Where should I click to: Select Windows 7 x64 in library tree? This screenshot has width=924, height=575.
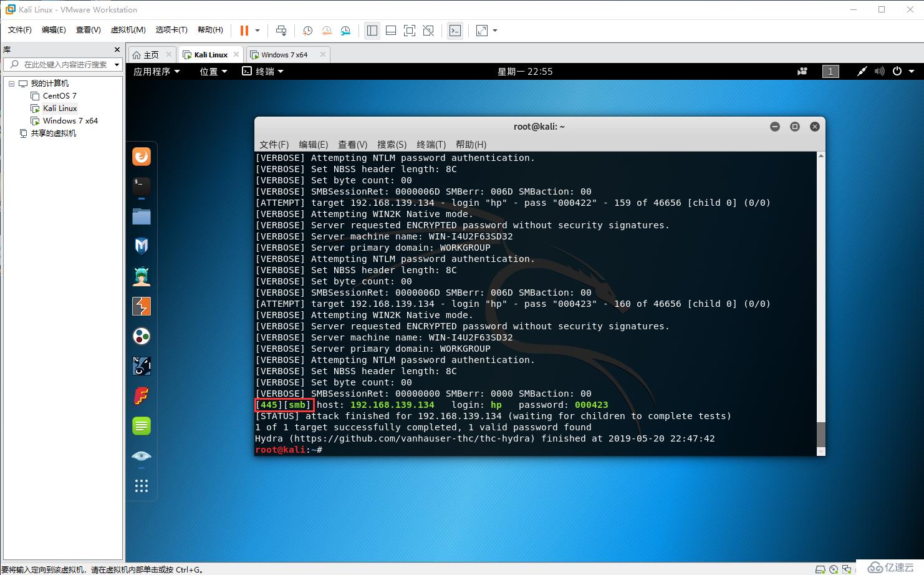(70, 121)
